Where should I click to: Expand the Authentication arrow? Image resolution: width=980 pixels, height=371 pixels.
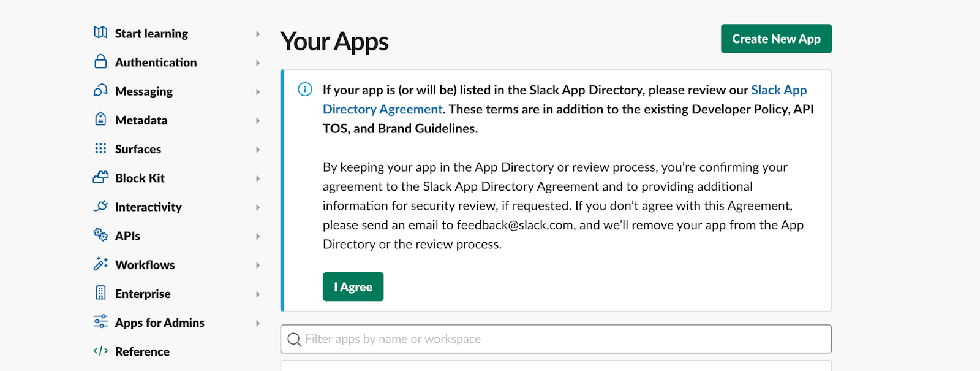pos(258,63)
